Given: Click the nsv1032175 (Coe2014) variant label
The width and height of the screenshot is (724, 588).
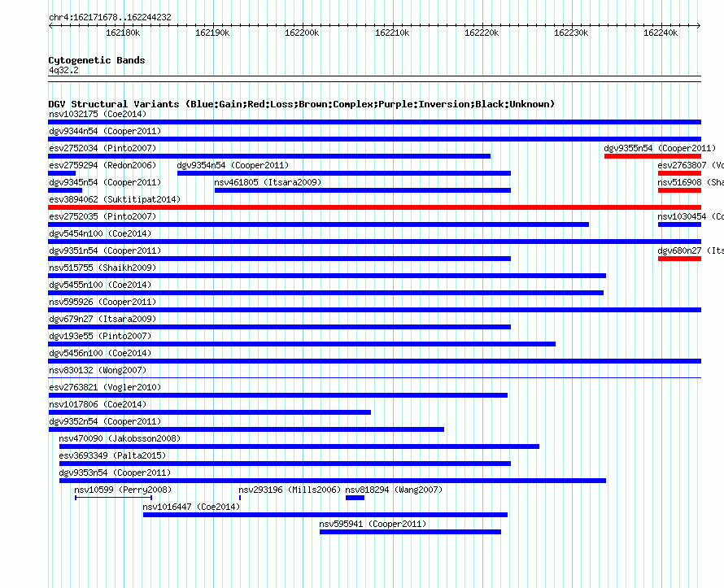Looking at the screenshot, I should [x=98, y=114].
